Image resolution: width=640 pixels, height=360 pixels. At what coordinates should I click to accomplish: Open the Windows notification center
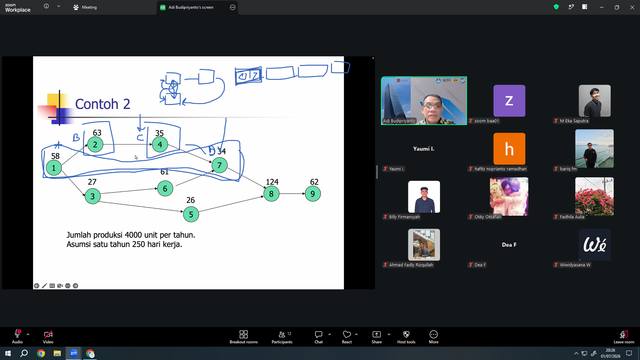pos(629,353)
